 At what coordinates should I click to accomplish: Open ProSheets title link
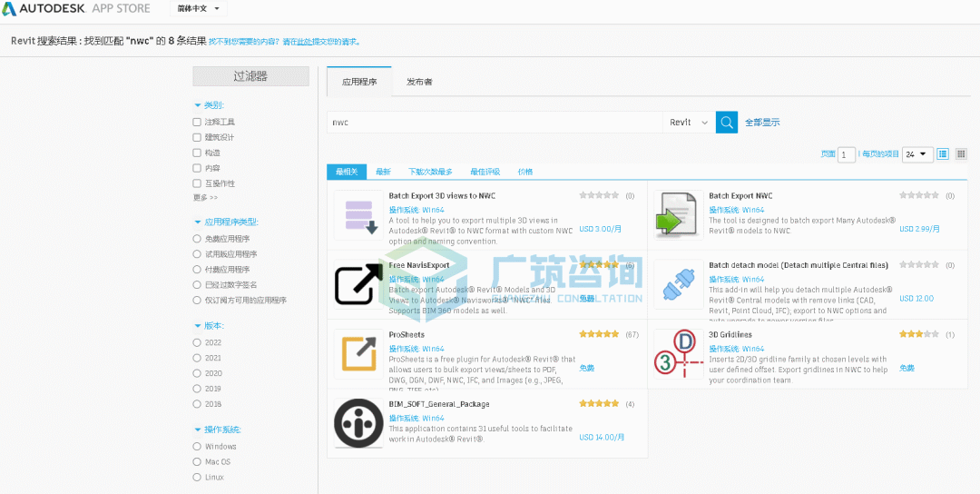coord(407,334)
